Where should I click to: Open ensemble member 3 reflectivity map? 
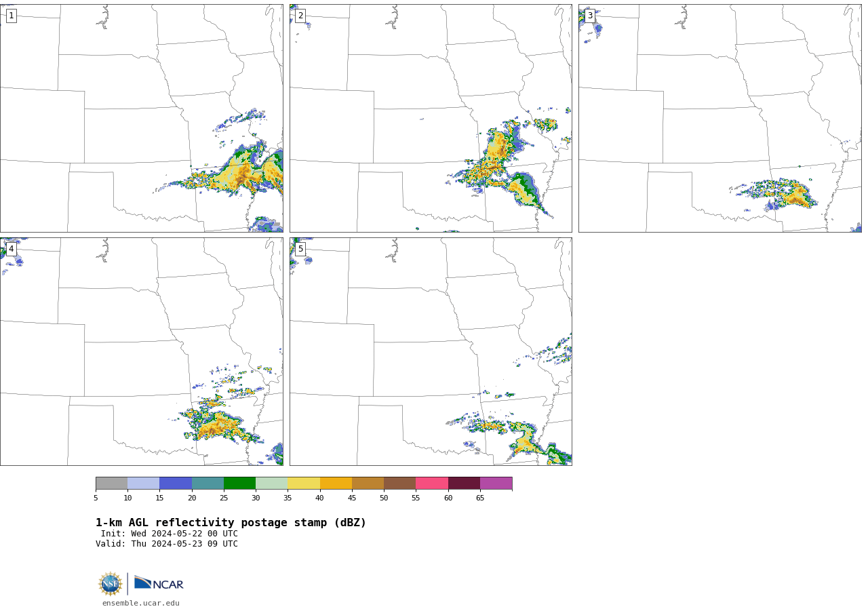pos(720,118)
